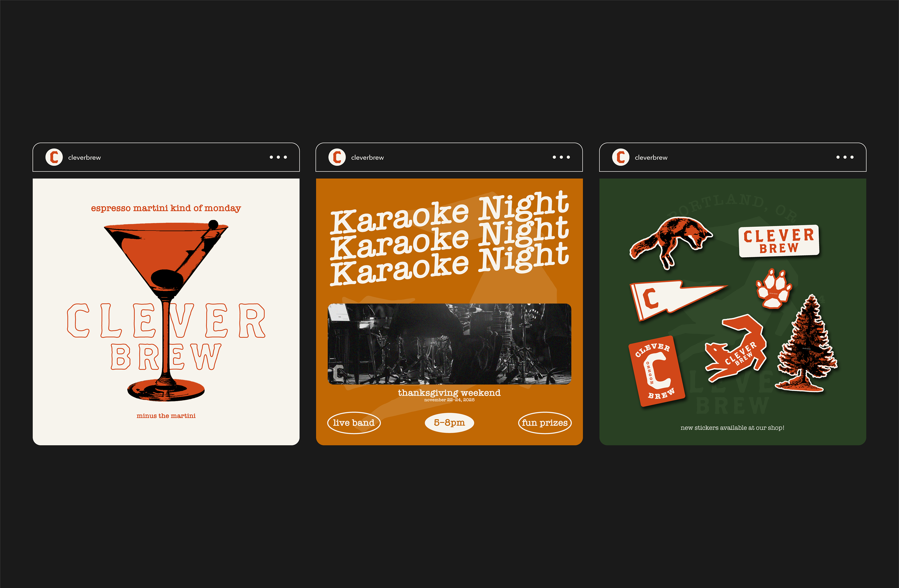This screenshot has width=899, height=588.
Task: Click the '5-8pm' oval badge
Action: point(449,423)
